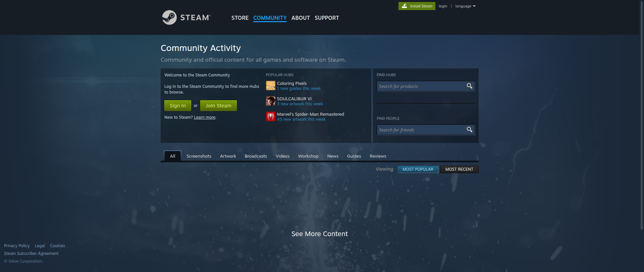The width and height of the screenshot is (644, 272).
Task: Open the Screenshots tab
Action: (x=199, y=156)
